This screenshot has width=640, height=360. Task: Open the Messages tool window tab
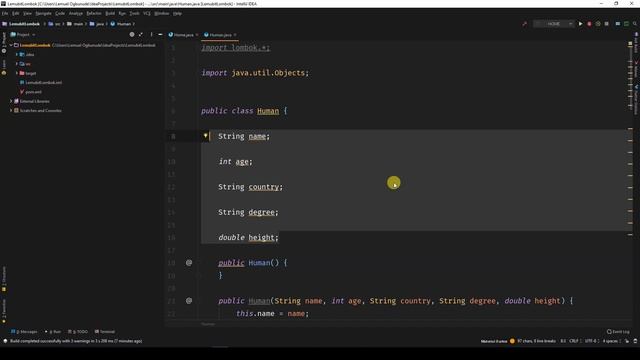click(x=24, y=331)
